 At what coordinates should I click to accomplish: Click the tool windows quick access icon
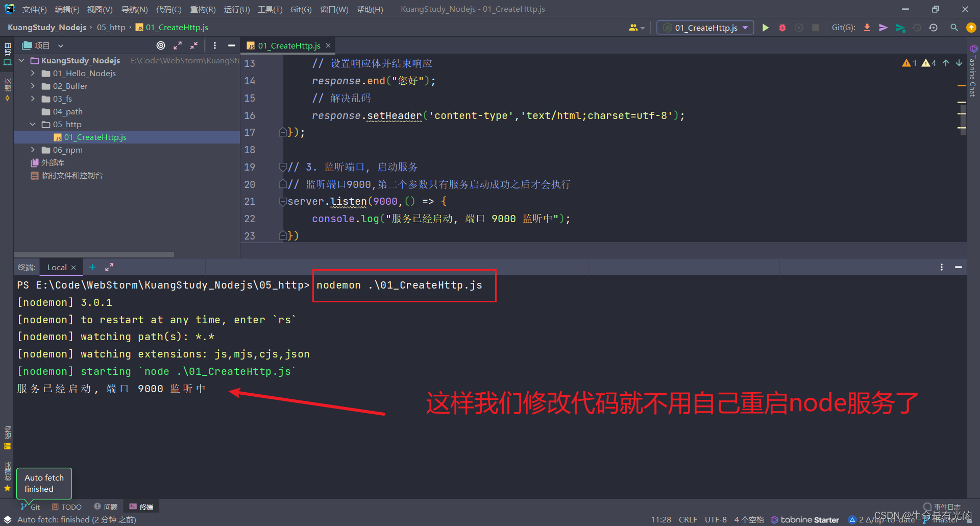click(x=8, y=519)
